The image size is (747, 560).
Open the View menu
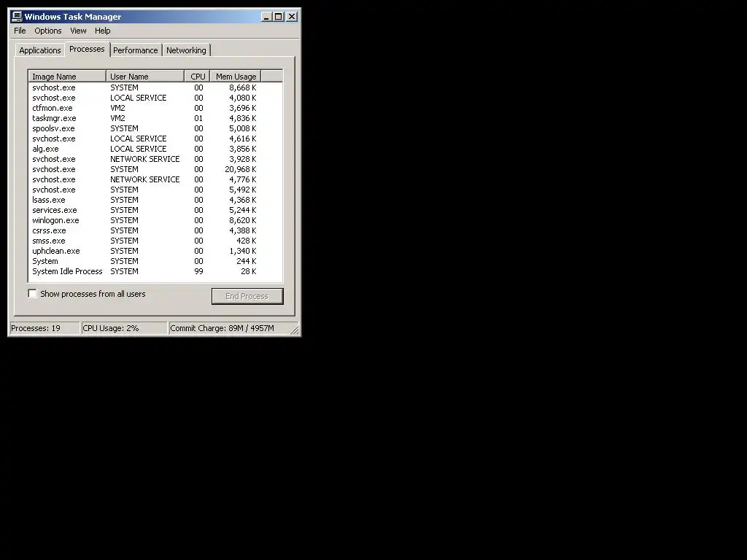click(78, 31)
